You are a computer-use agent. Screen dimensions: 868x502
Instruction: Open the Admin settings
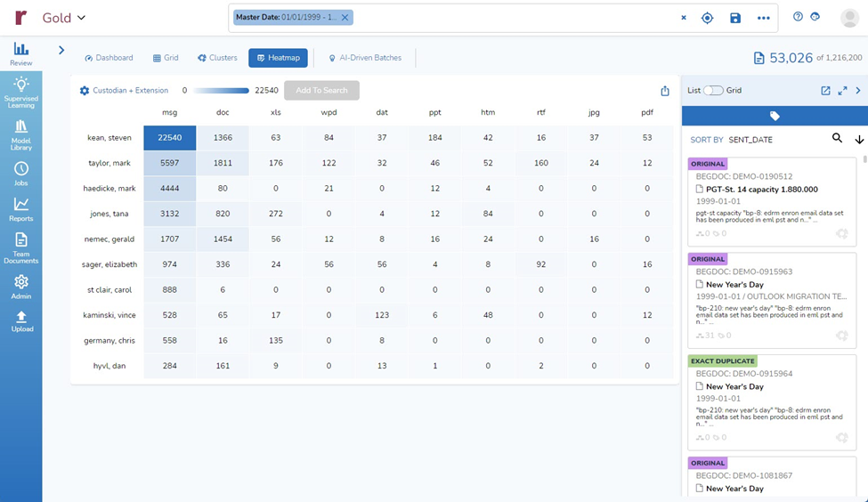21,286
